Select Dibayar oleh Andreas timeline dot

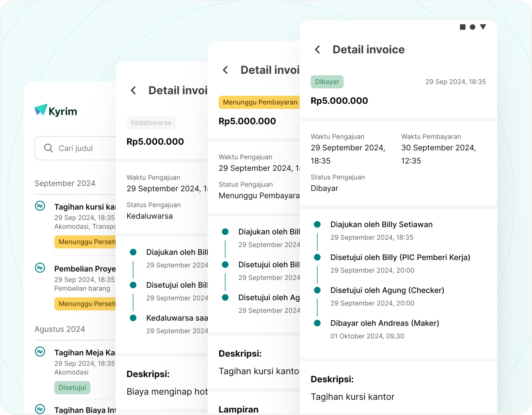pos(317,323)
